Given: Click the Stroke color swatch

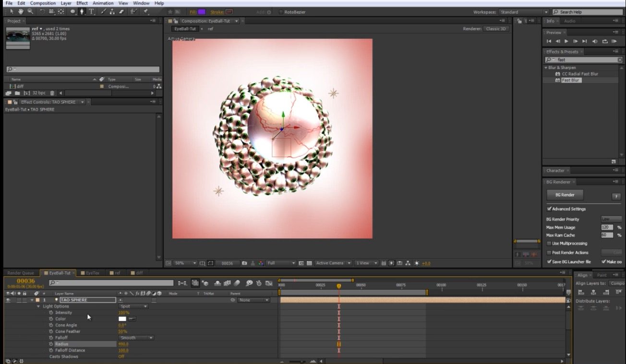Looking at the screenshot, I should tap(229, 12).
